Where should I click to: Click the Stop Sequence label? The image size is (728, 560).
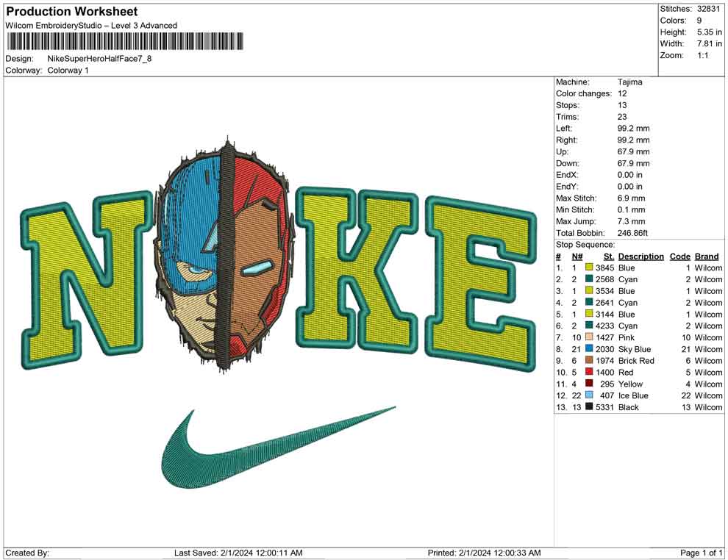585,245
